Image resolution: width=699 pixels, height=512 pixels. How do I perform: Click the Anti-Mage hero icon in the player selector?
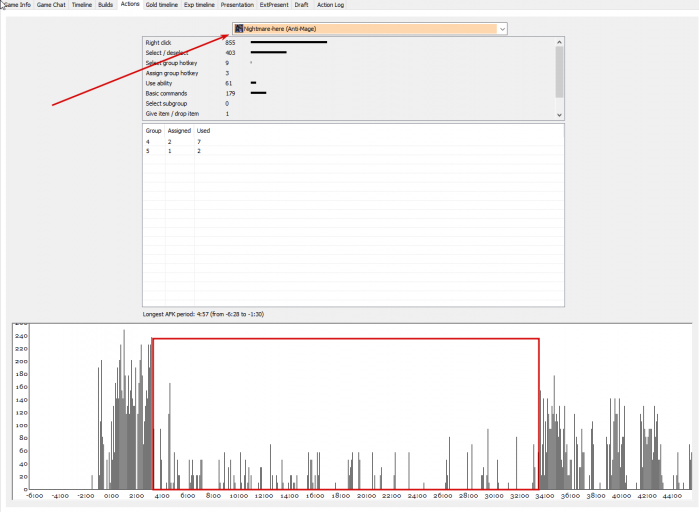click(x=239, y=29)
